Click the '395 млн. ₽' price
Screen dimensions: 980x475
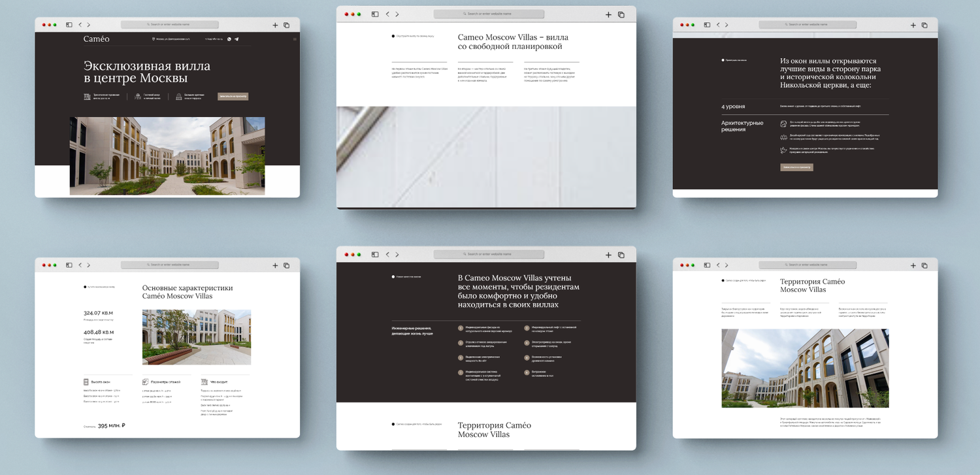pos(112,426)
